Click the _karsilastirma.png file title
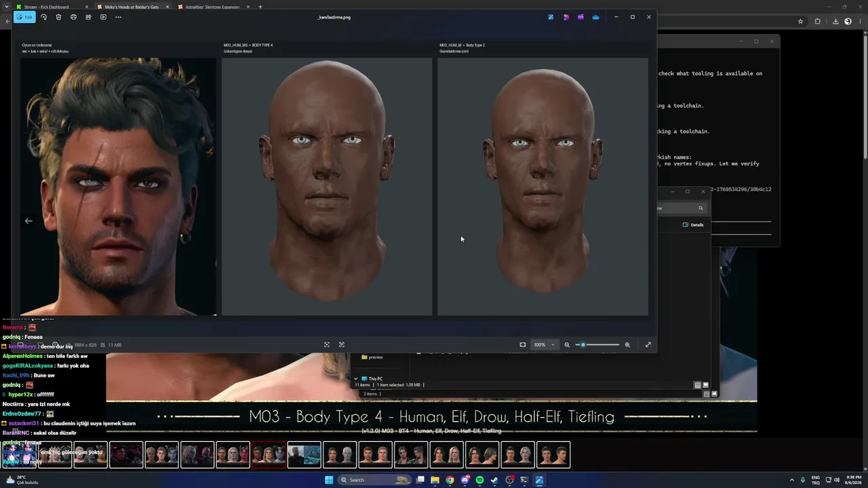Screen dimensions: 868x488 coord(334,17)
